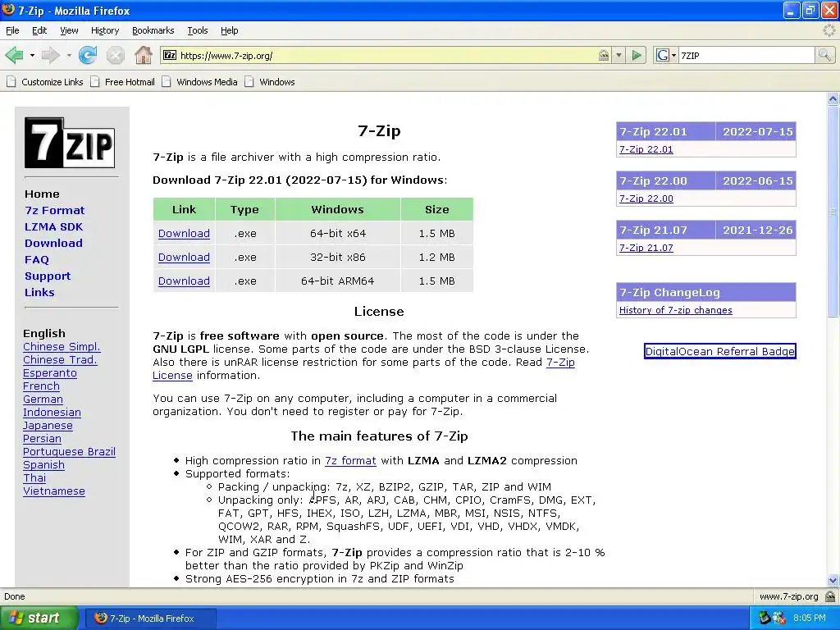This screenshot has width=840, height=630.
Task: Reload the page with the Refresh icon
Action: pos(88,55)
